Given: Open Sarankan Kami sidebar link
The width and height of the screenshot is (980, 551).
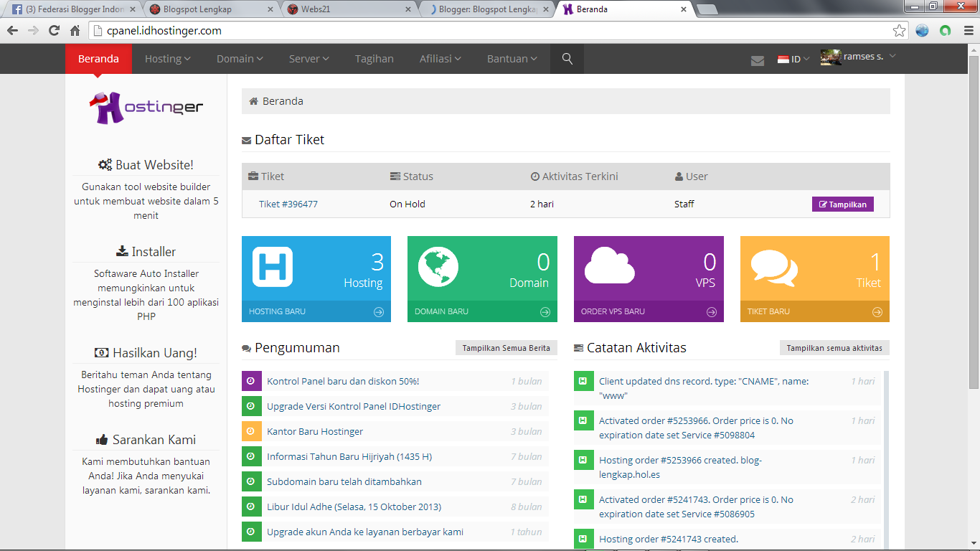Looking at the screenshot, I should [146, 440].
